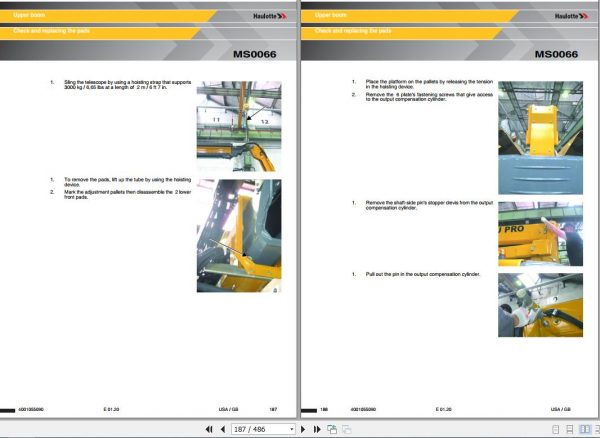Open the page number dropdown arrow
The image size is (600, 438).
click(x=292, y=429)
